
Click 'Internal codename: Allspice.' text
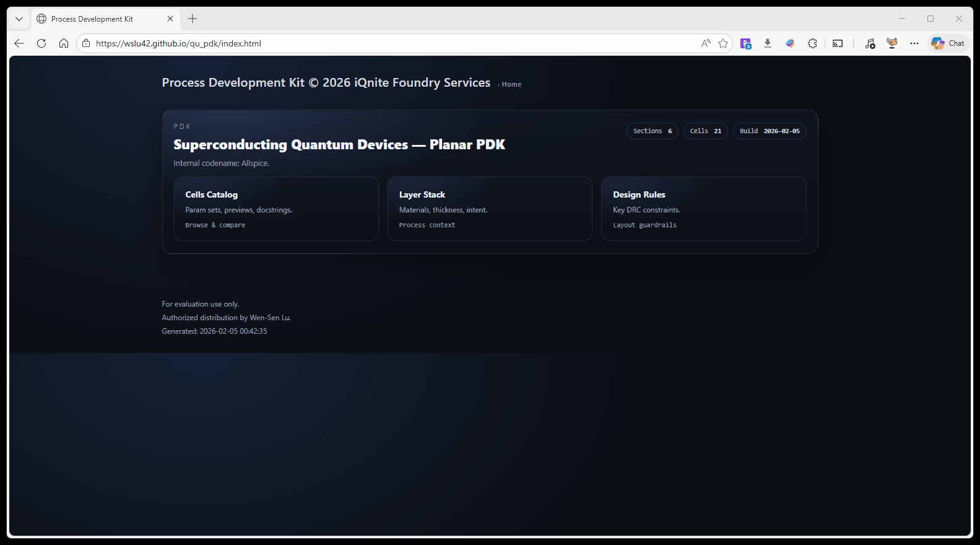[221, 163]
